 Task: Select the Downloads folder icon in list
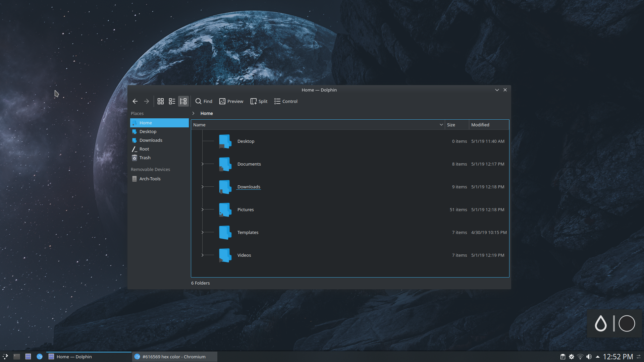click(x=225, y=187)
